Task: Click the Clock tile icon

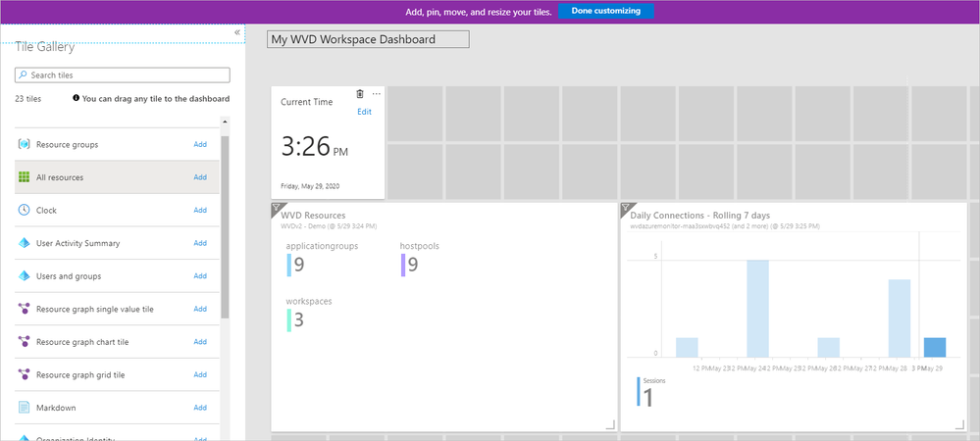Action: pyautogui.click(x=24, y=210)
